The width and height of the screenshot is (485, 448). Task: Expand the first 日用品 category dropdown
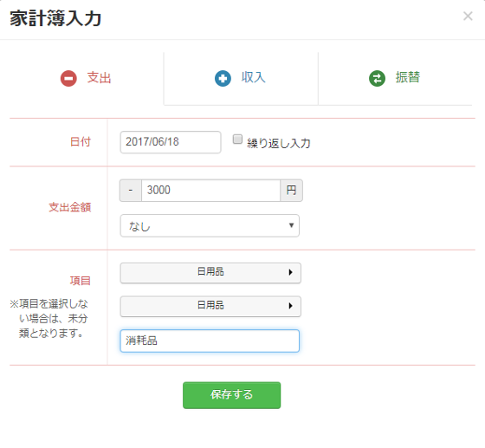(x=210, y=273)
